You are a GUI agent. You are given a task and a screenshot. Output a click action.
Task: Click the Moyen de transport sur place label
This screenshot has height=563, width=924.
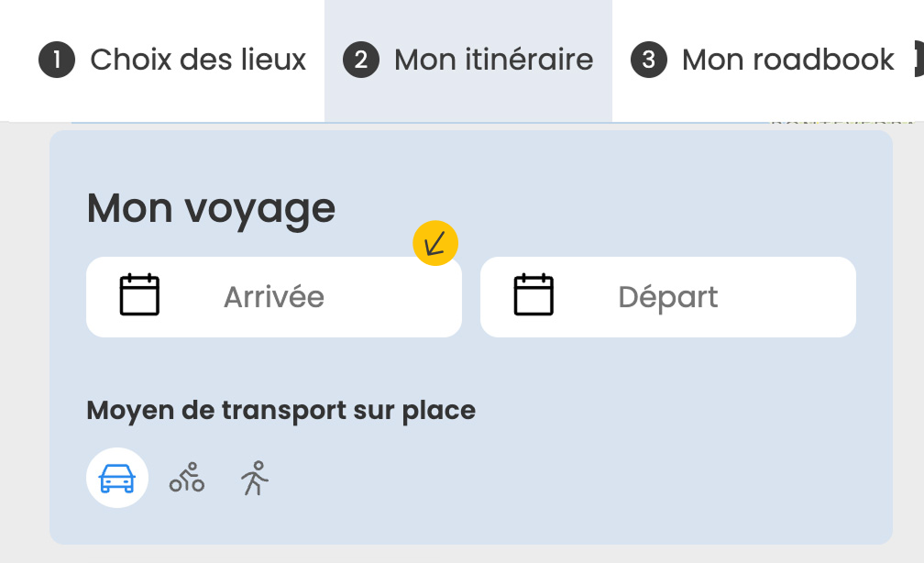(280, 410)
